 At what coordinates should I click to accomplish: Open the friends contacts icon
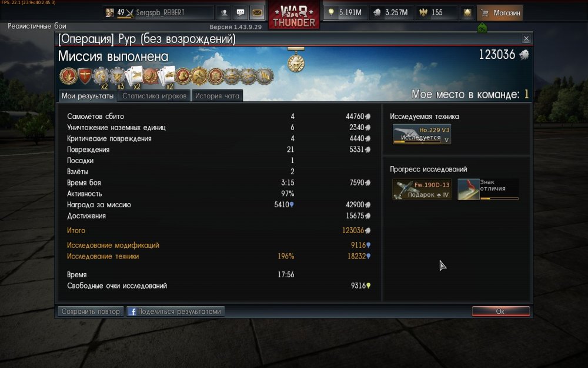pos(224,13)
